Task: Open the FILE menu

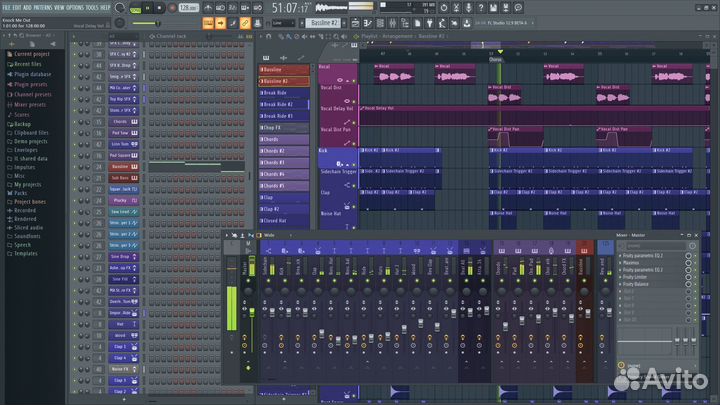Action: point(6,7)
